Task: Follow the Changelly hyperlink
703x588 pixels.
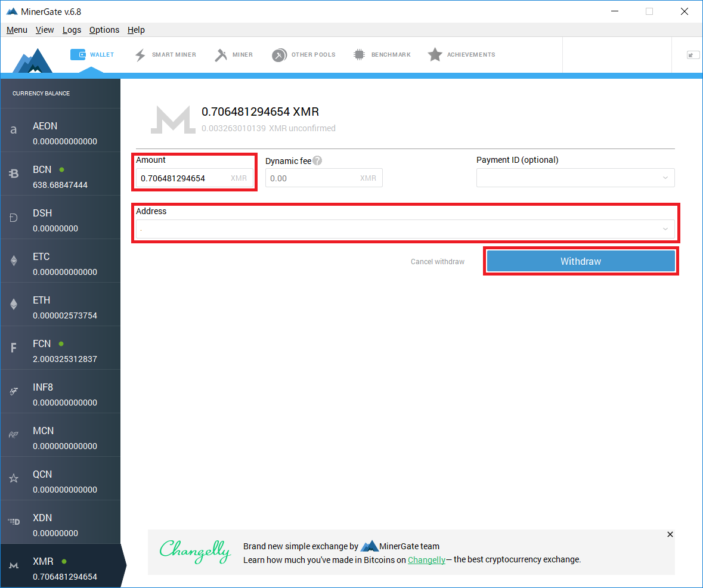Action: 426,560
